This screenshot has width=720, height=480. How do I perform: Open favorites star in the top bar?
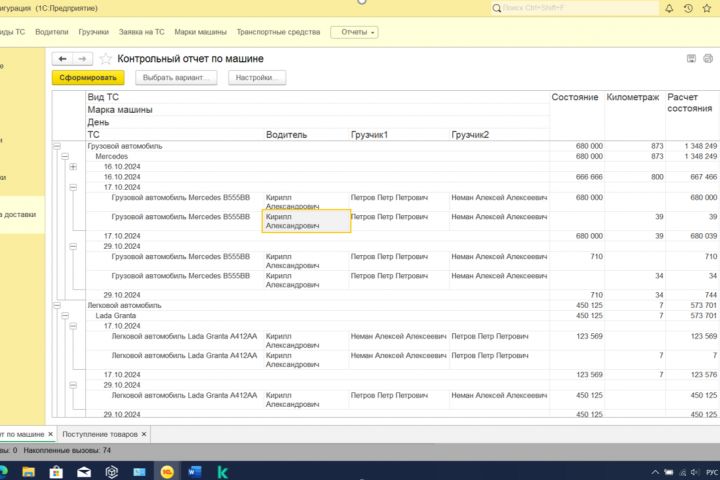(707, 8)
